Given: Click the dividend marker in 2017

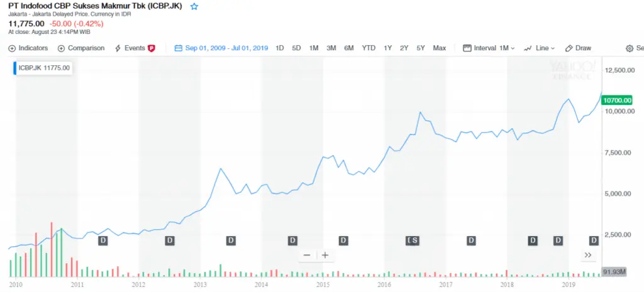Looking at the screenshot, I should pyautogui.click(x=472, y=241).
